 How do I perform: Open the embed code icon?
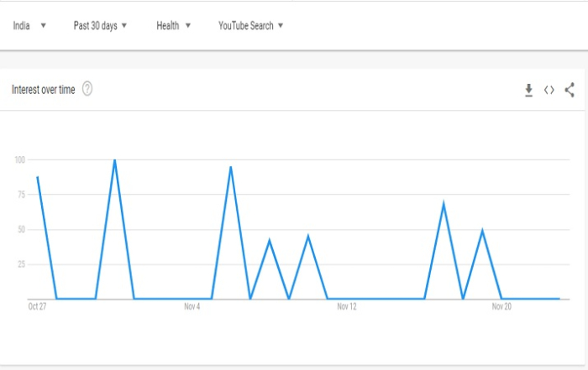[549, 90]
